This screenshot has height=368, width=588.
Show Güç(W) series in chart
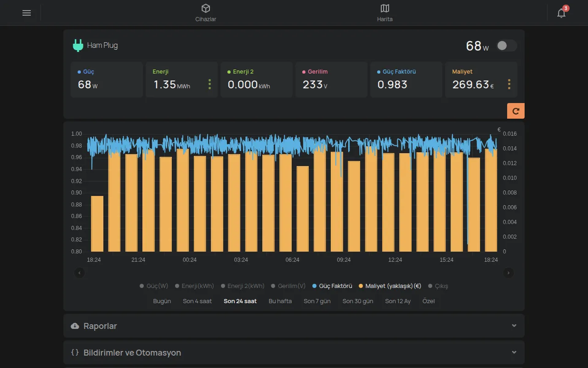click(154, 286)
